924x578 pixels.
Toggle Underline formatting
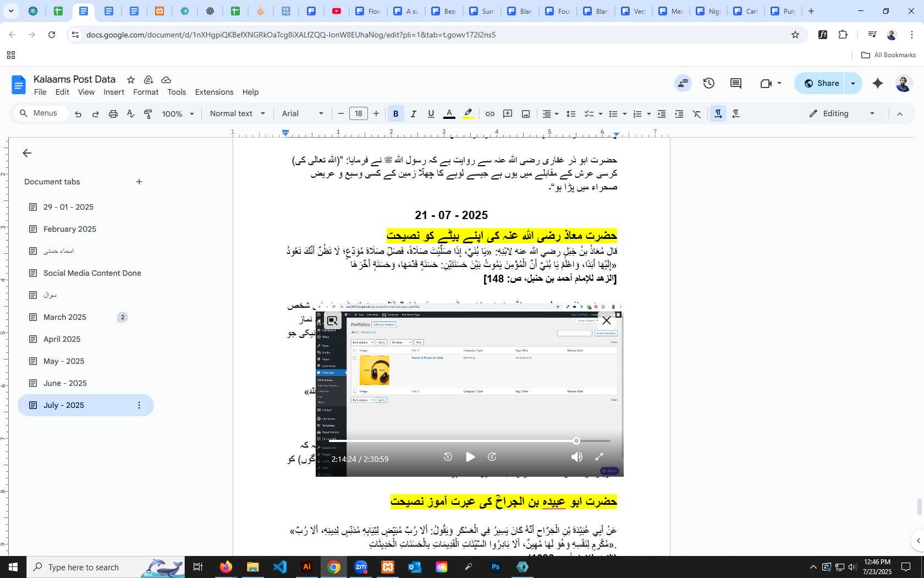click(x=431, y=114)
